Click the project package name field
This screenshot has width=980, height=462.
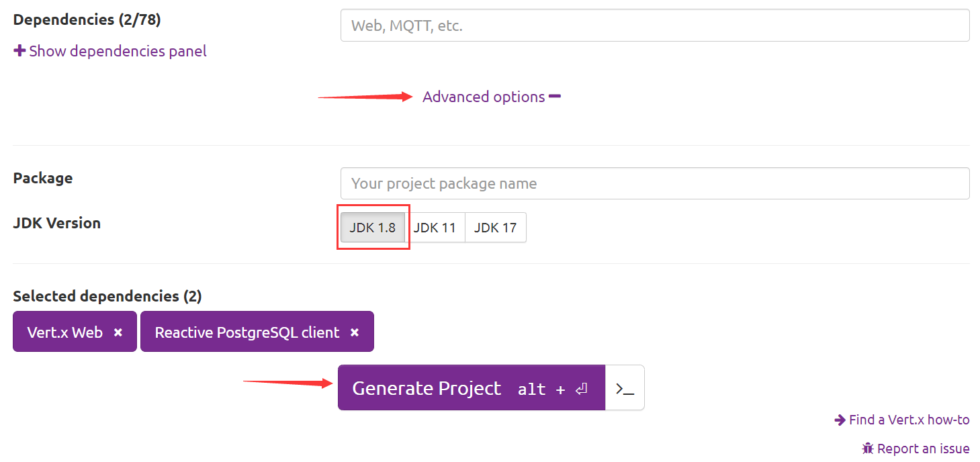tap(655, 183)
